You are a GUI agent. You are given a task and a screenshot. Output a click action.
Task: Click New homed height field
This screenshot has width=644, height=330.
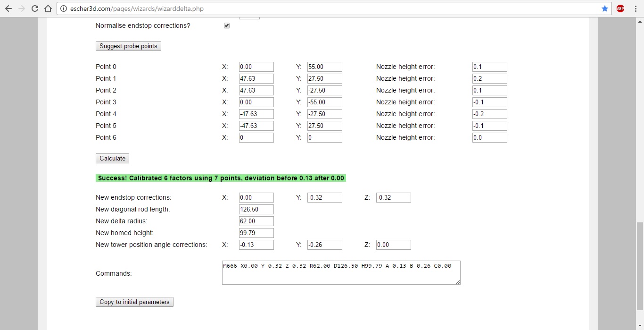[x=256, y=233]
